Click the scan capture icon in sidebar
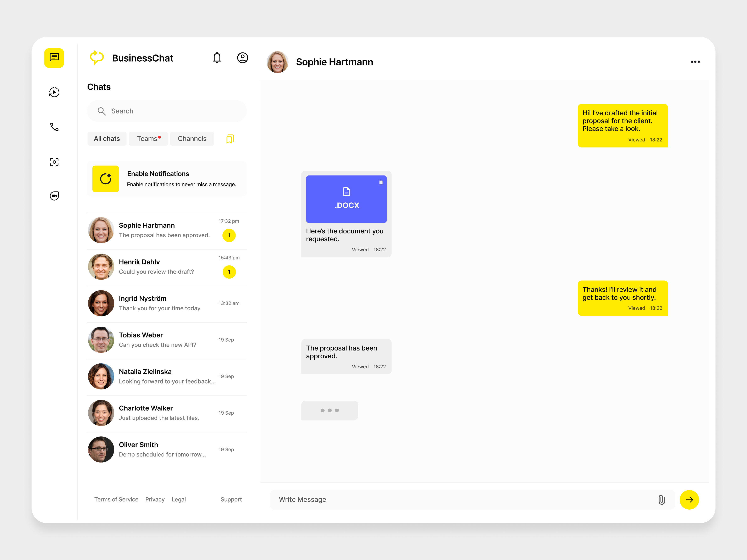The width and height of the screenshot is (747, 560). coord(54,162)
